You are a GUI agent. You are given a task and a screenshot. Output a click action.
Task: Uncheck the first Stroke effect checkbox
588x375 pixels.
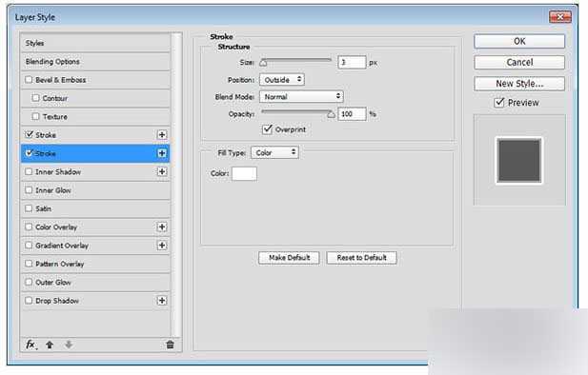[29, 134]
